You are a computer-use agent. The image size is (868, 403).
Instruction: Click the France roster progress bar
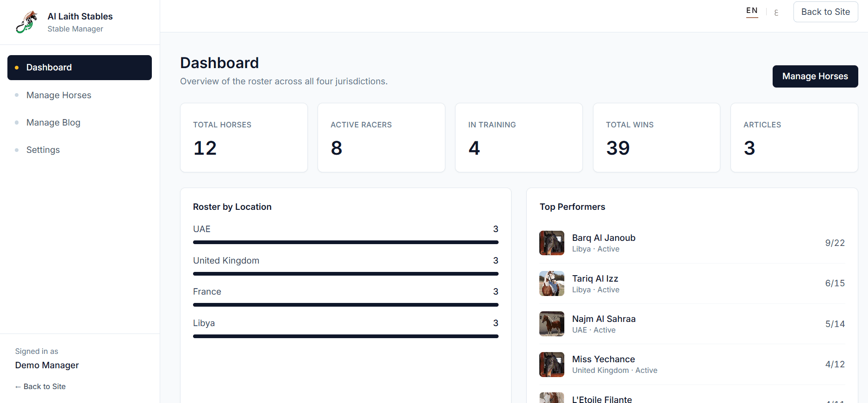[x=346, y=305]
